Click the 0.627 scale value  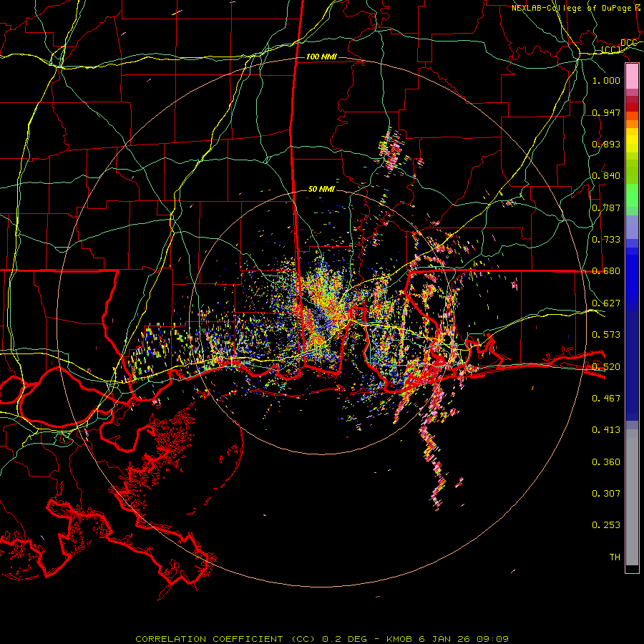tap(606, 303)
